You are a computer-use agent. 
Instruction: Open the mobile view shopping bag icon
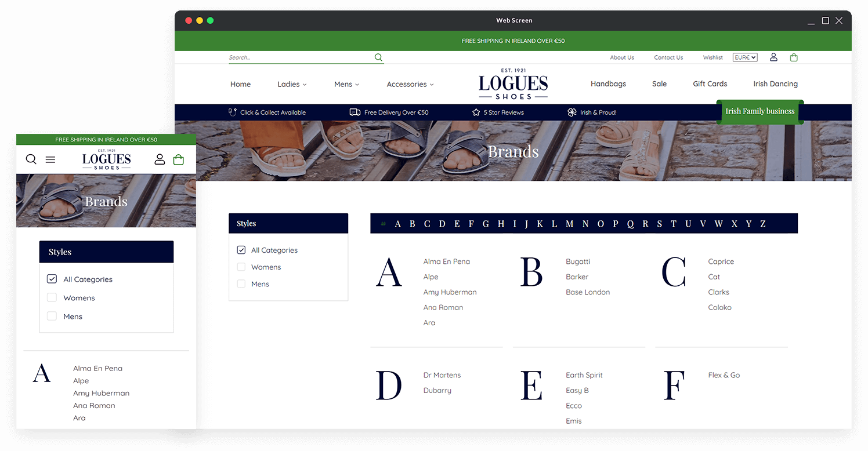pyautogui.click(x=179, y=159)
